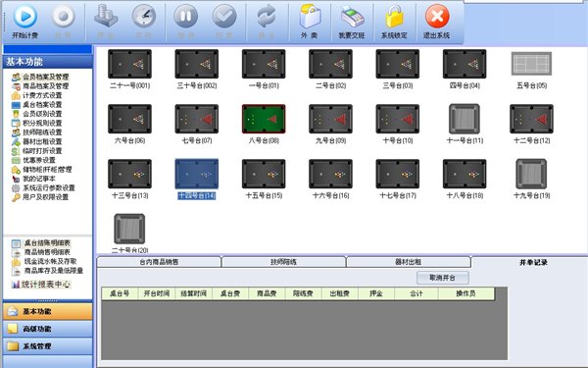Switch to 台内商品销售 tab

click(x=159, y=262)
